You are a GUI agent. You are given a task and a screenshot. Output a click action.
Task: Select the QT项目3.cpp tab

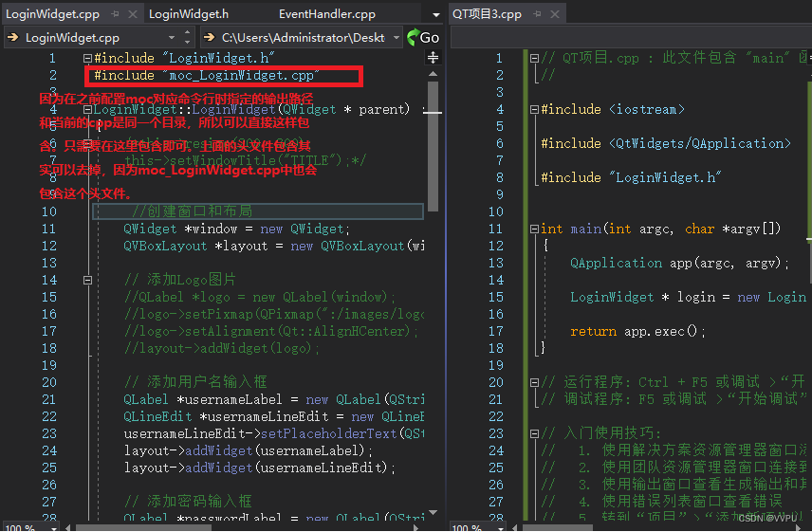[487, 14]
